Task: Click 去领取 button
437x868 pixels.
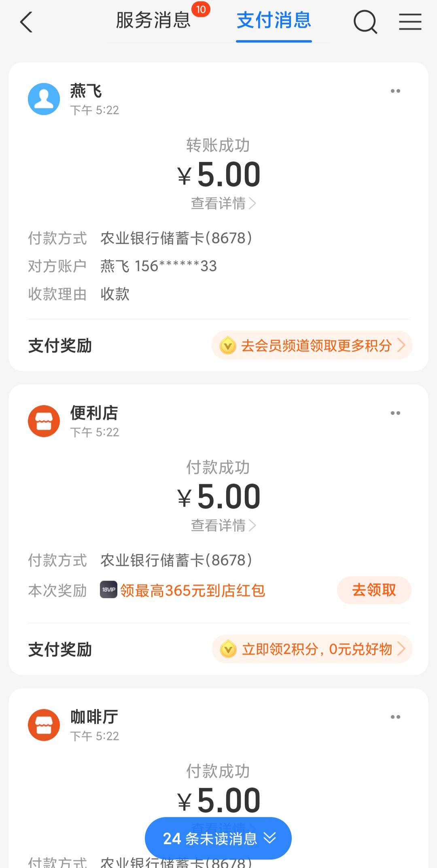Action: pyautogui.click(x=374, y=590)
